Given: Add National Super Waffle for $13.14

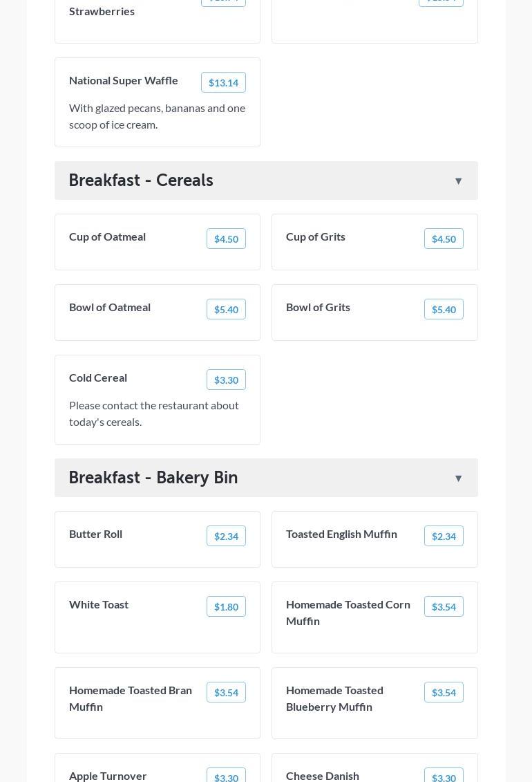Looking at the screenshot, I should coord(223,82).
